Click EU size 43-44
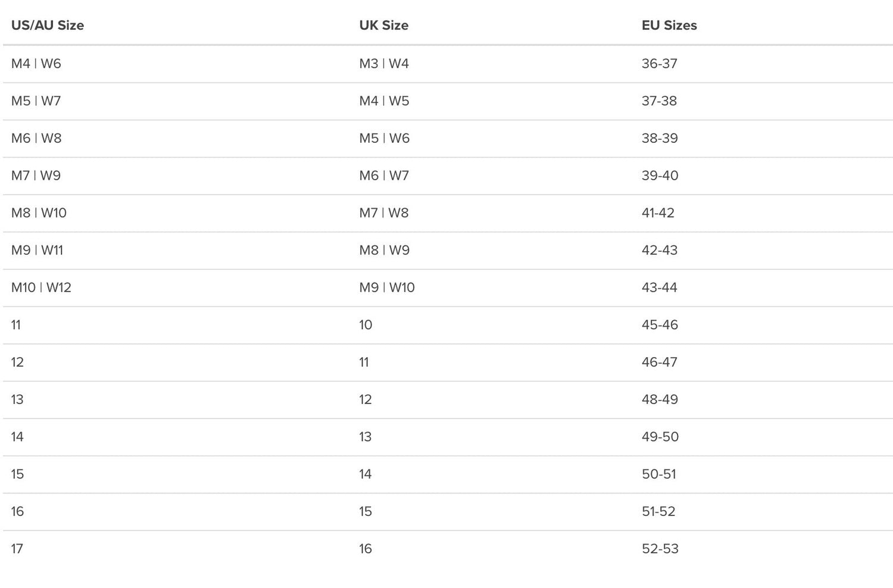 (659, 288)
